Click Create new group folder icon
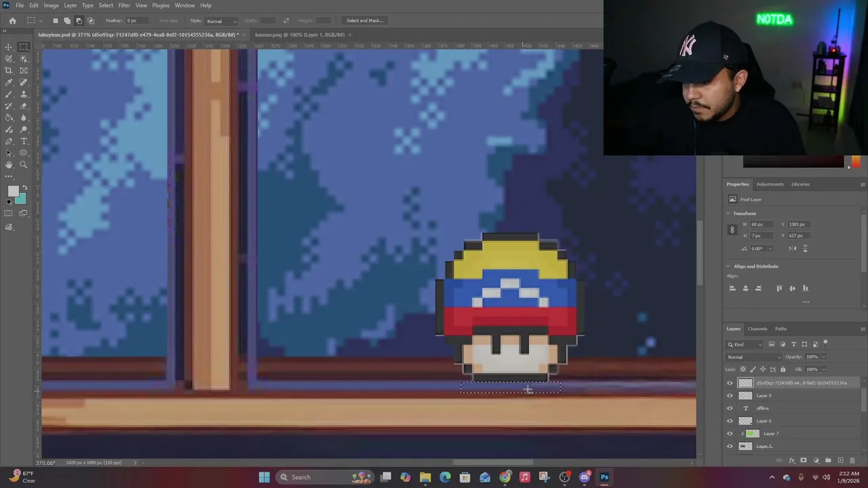 coord(828,460)
